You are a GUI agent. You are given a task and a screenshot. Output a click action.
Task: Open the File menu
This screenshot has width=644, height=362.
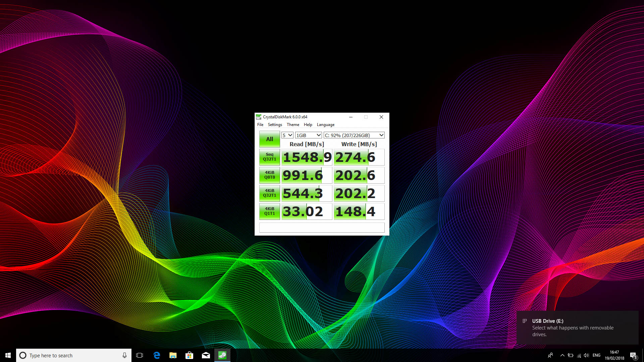click(x=260, y=125)
